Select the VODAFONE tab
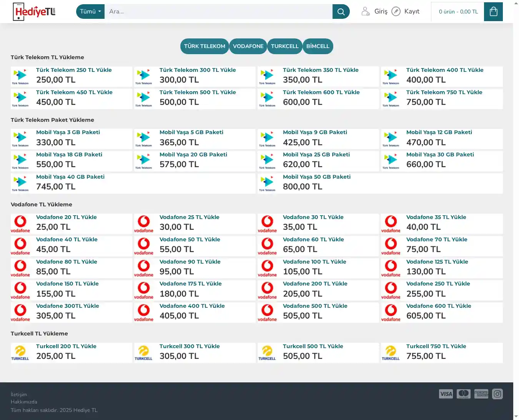The width and height of the screenshot is (519, 420). [248, 46]
